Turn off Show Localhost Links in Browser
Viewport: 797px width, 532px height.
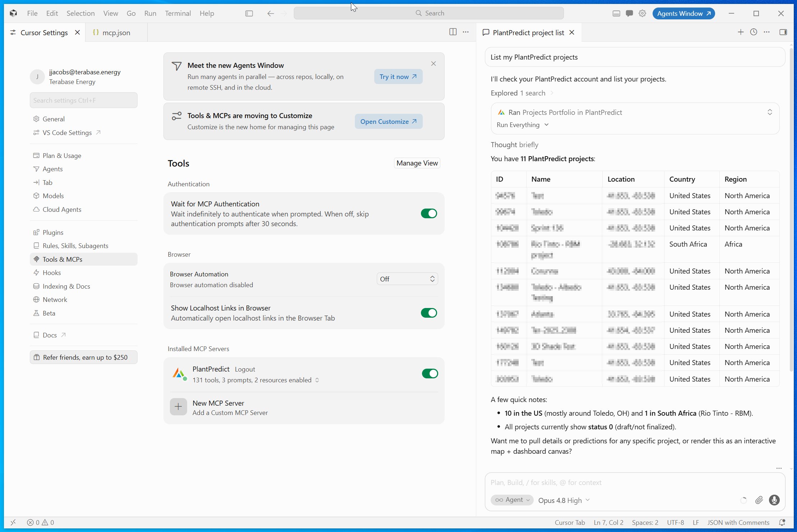[x=429, y=313]
